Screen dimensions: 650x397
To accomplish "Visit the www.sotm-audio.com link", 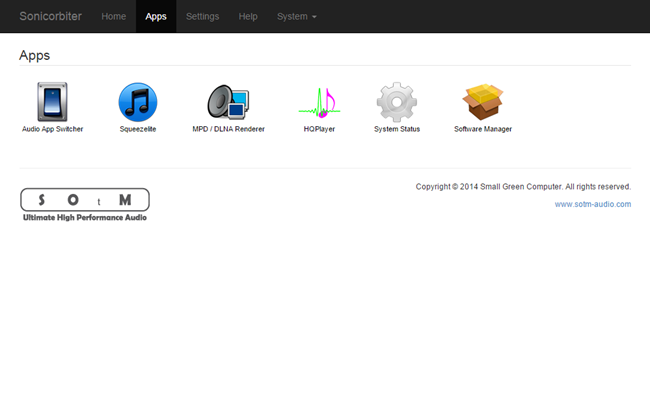I will (593, 204).
